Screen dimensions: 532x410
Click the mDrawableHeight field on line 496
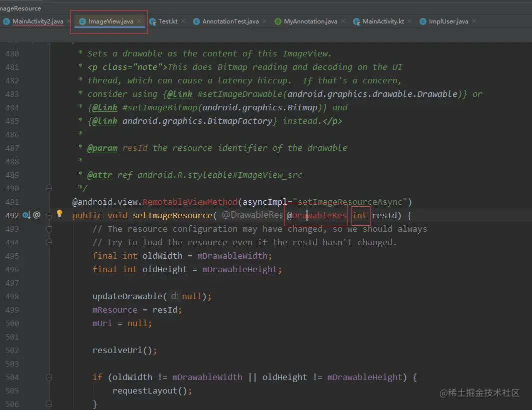click(x=240, y=269)
